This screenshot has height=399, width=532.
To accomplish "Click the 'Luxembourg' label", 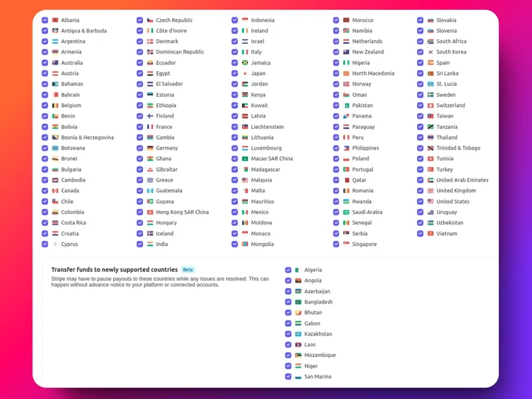I will point(267,148).
